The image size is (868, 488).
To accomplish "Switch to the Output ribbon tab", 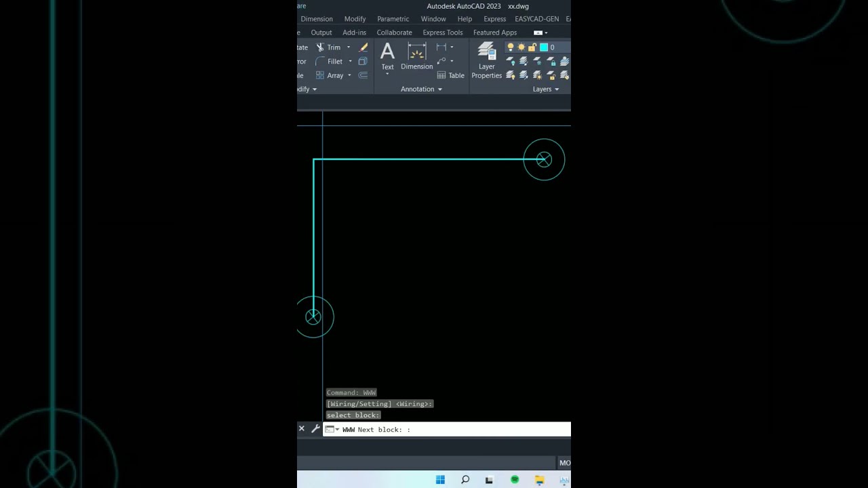I will 321,33.
